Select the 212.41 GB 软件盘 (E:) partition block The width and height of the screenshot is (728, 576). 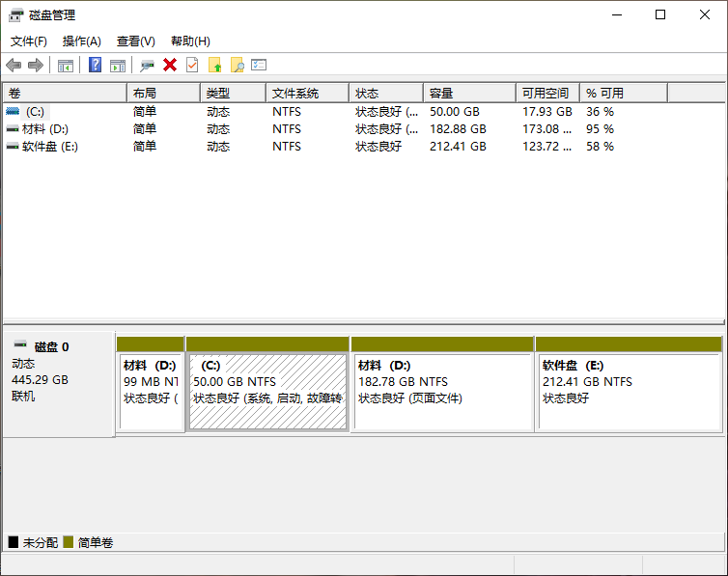[x=628, y=391]
